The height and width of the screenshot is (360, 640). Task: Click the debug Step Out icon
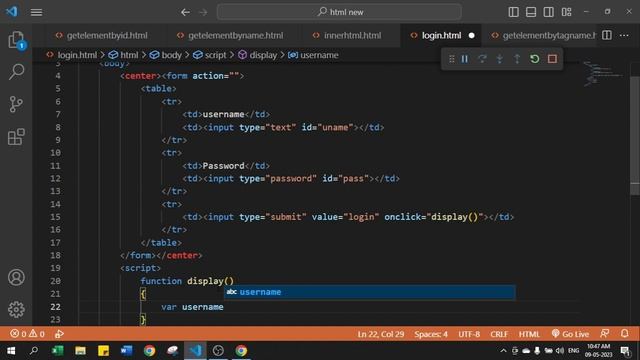(x=517, y=59)
